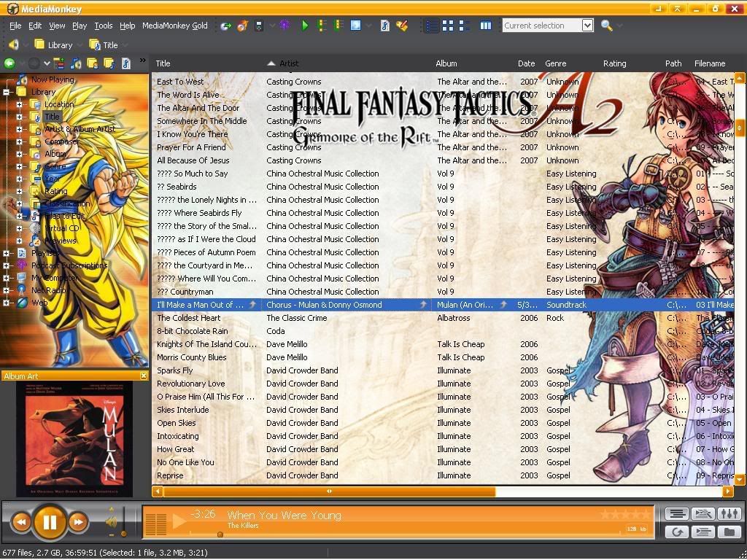Image resolution: width=747 pixels, height=560 pixels.
Task: Click the green play icon in toolbar
Action: point(305,26)
